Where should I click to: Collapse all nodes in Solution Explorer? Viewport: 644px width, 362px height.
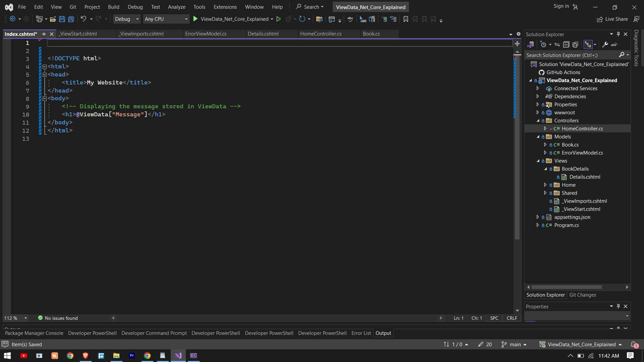point(566,44)
